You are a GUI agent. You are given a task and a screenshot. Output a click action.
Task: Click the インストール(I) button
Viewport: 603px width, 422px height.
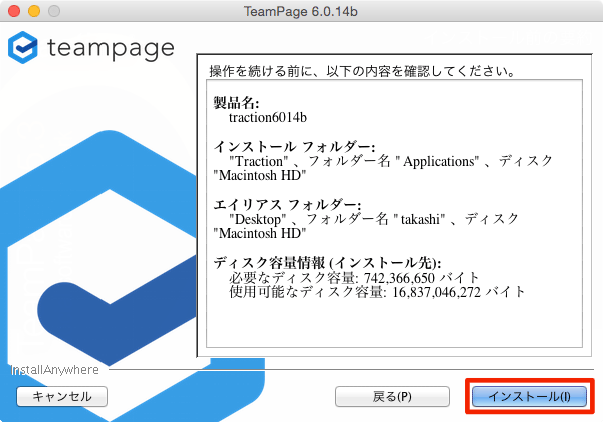(x=529, y=396)
